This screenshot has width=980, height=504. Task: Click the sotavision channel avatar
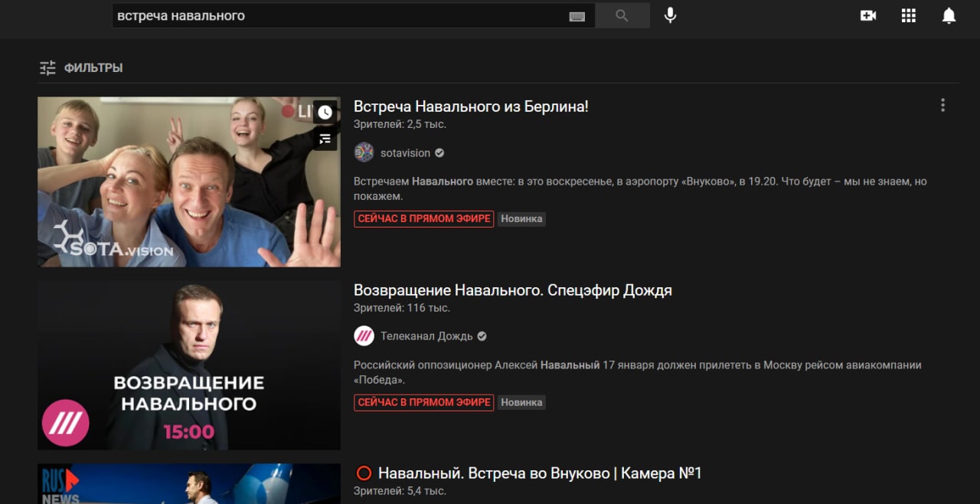click(x=364, y=152)
